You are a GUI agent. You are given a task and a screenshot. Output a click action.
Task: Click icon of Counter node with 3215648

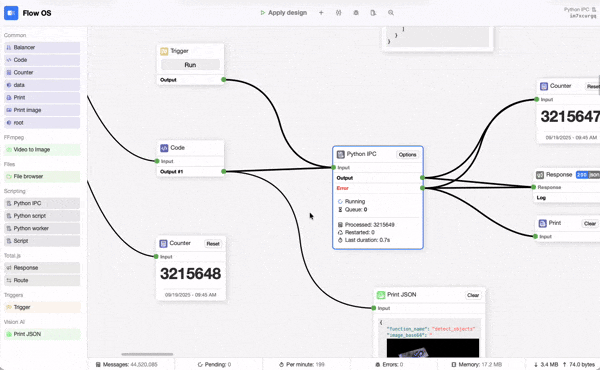tap(163, 243)
